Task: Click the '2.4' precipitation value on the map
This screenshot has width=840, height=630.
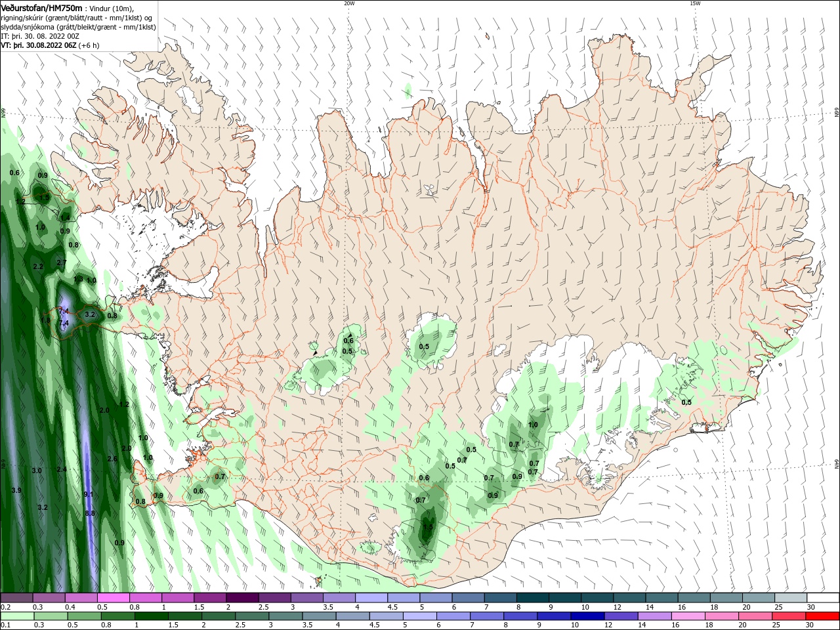Action: pyautogui.click(x=62, y=469)
